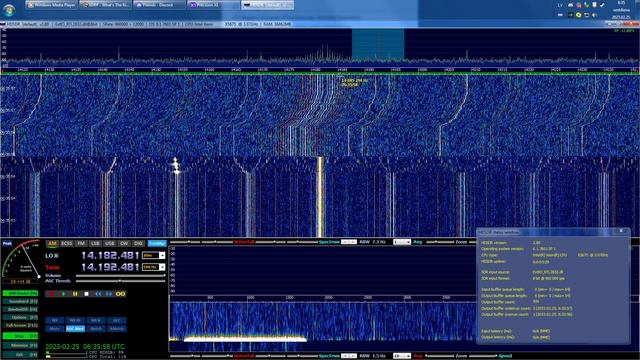Screen dimensions: 640x360
Task: Click the Tune frequency 14.192.481 display
Action: pos(110,267)
